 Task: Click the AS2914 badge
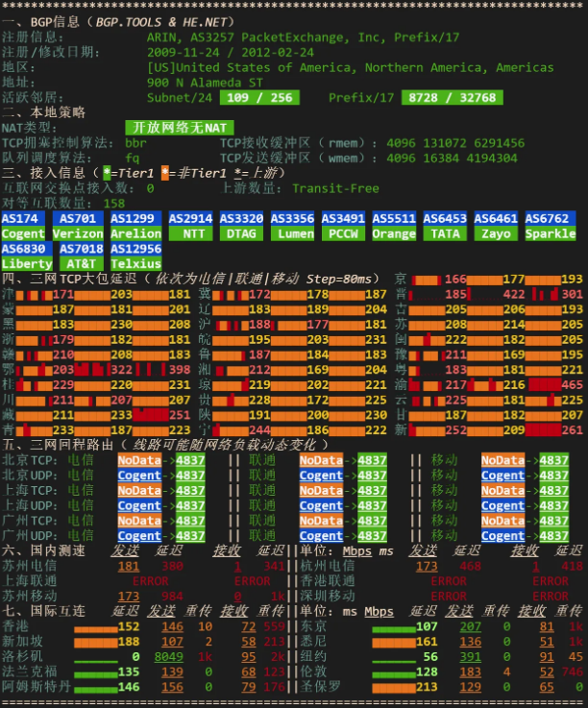click(190, 218)
